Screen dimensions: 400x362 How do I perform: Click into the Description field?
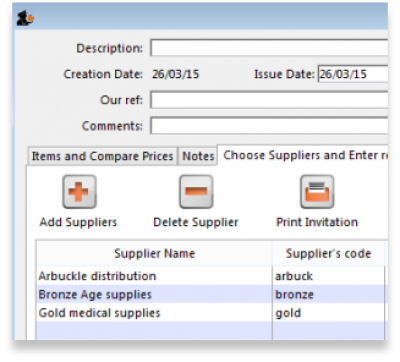pyautogui.click(x=269, y=48)
